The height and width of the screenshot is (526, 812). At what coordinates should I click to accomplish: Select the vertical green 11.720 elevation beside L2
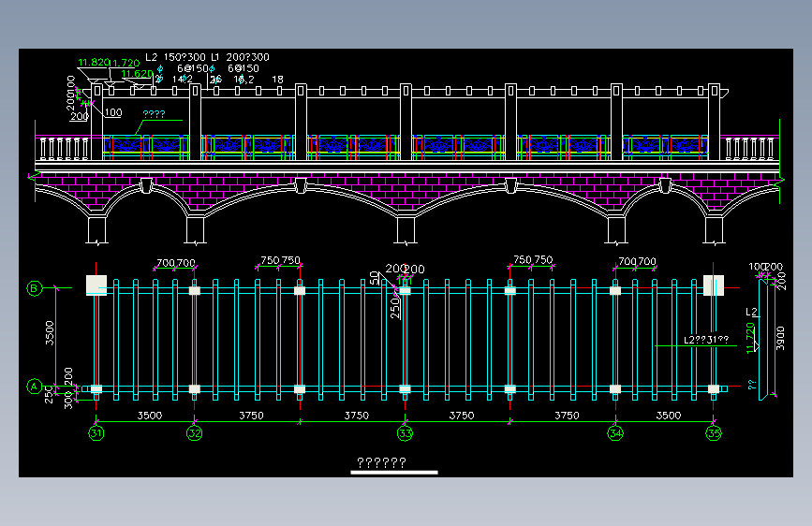pos(750,338)
